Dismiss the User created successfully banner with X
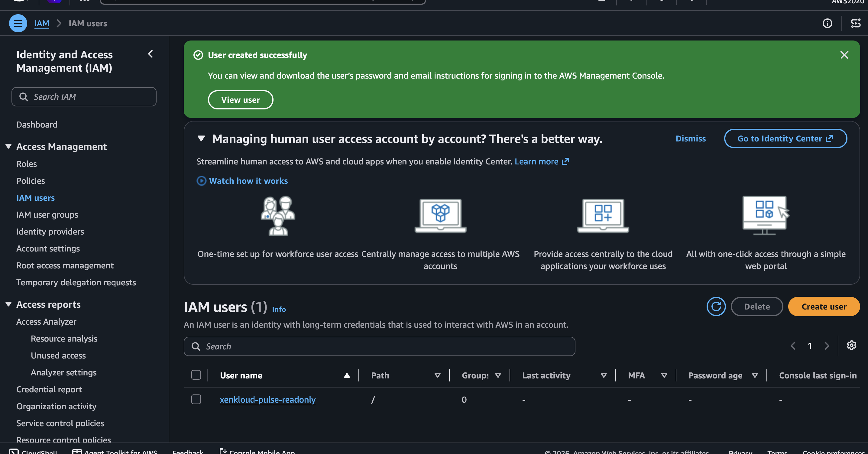Viewport: 868px width, 454px height. tap(844, 55)
